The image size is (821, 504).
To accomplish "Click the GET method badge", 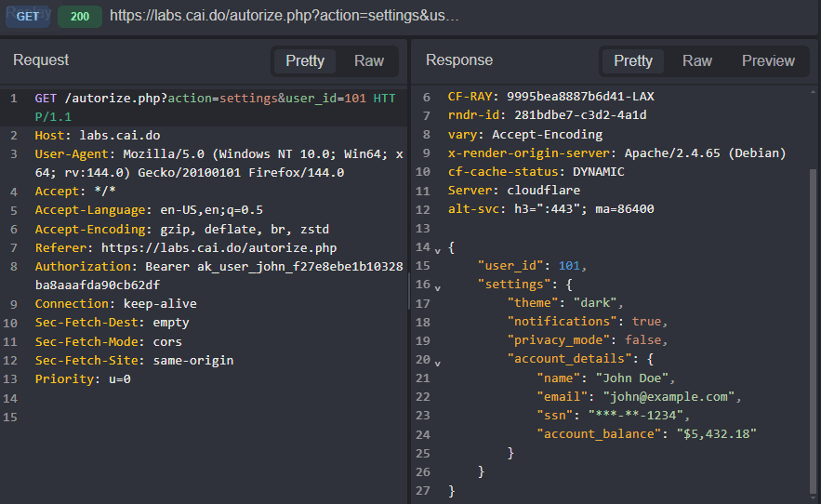I will (x=28, y=17).
